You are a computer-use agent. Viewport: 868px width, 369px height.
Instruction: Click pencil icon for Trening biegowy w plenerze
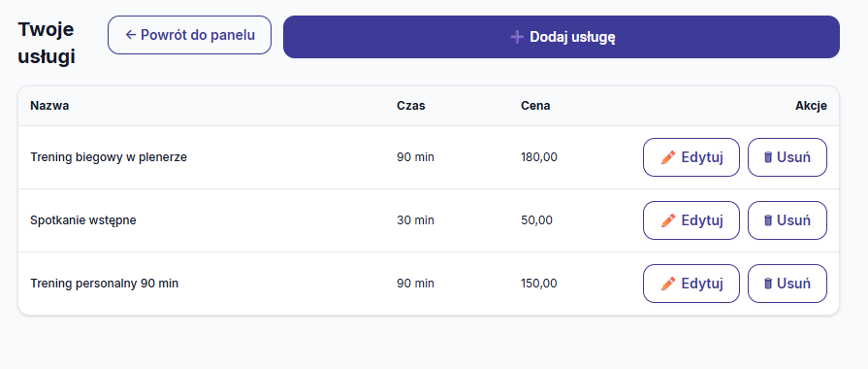(668, 157)
